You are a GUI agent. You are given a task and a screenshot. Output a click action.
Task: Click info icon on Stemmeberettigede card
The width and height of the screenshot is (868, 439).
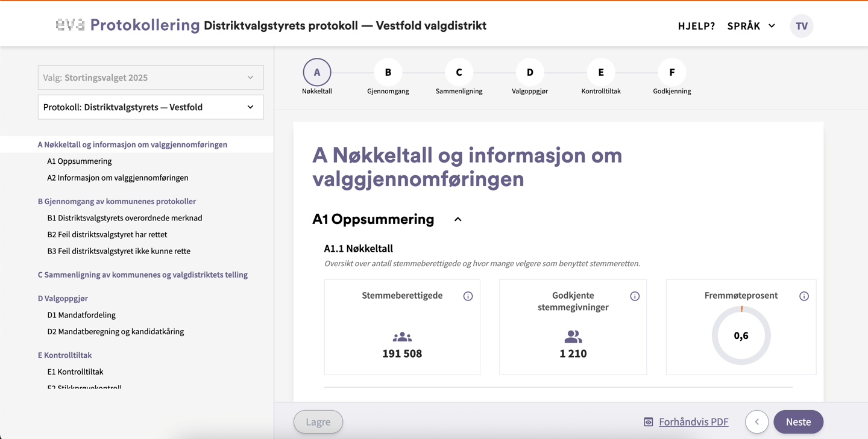click(x=468, y=296)
